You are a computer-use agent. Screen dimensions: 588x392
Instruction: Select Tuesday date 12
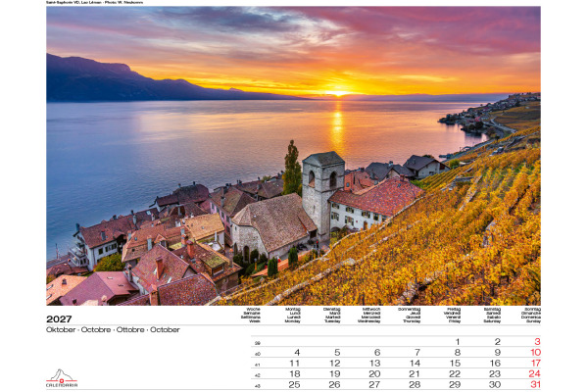click(x=335, y=364)
